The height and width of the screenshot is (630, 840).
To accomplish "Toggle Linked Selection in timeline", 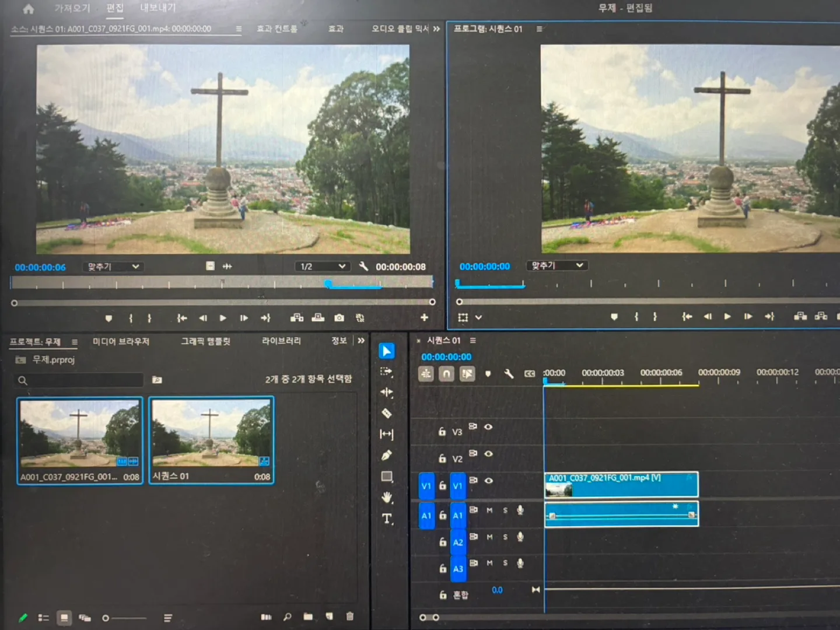I will (467, 374).
